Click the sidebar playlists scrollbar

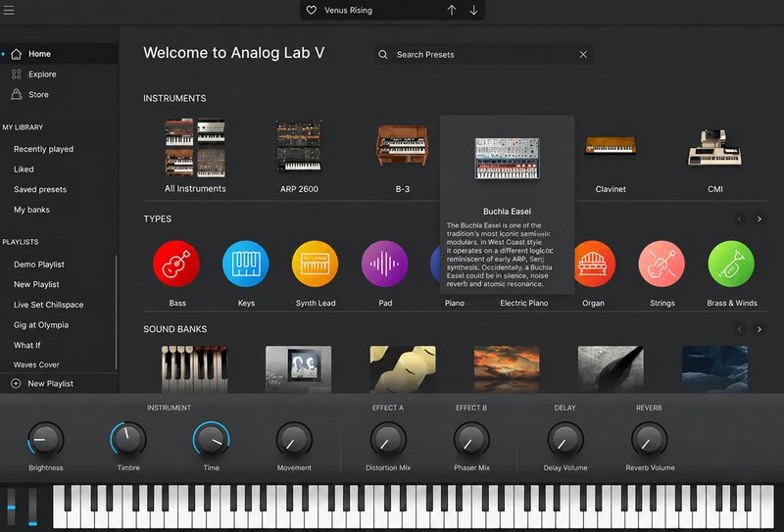116,313
